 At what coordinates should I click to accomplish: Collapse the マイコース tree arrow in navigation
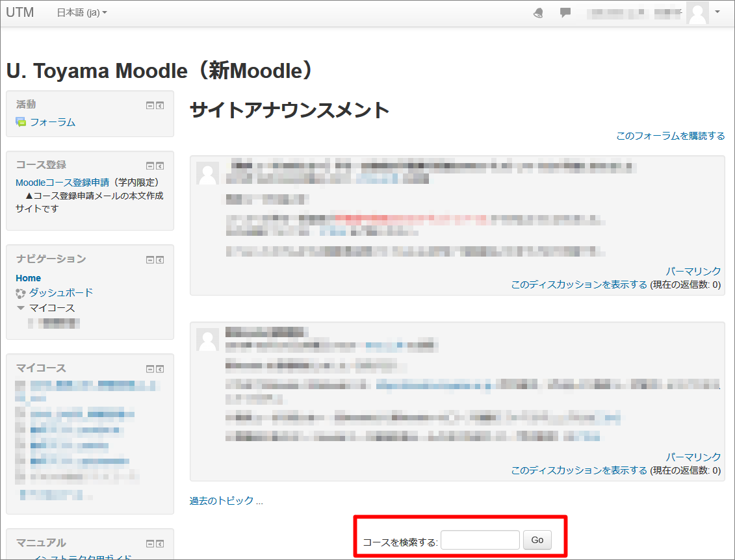(21, 308)
